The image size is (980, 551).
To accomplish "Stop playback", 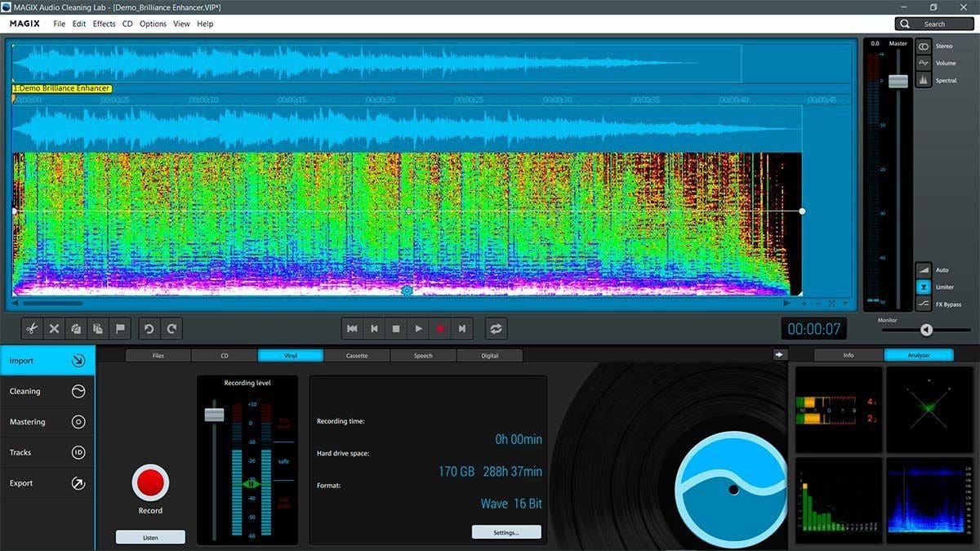I will (396, 329).
